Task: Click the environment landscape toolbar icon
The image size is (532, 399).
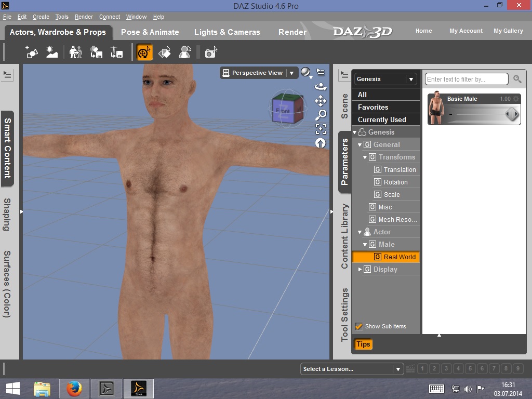Action: (52, 52)
